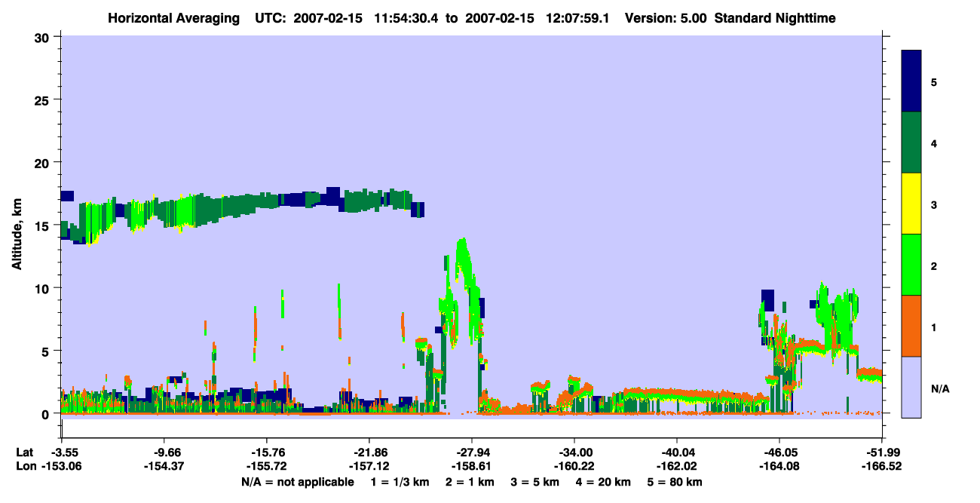980x503 pixels.
Task: Click the 'Lat' row label
Action: click(24, 452)
